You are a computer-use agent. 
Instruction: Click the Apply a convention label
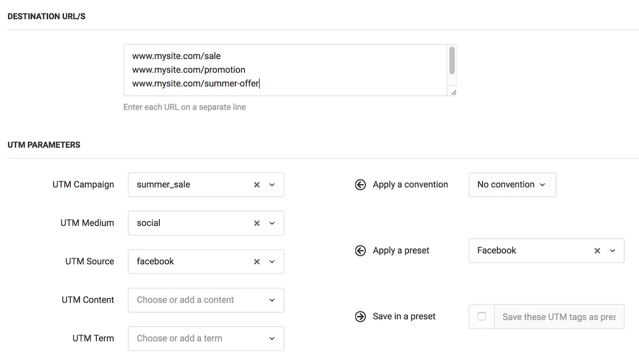(x=410, y=185)
